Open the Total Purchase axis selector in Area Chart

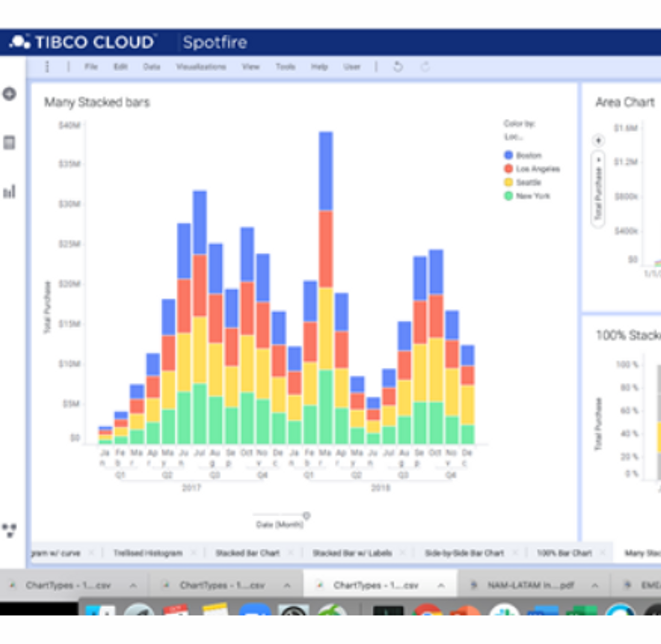tap(598, 190)
